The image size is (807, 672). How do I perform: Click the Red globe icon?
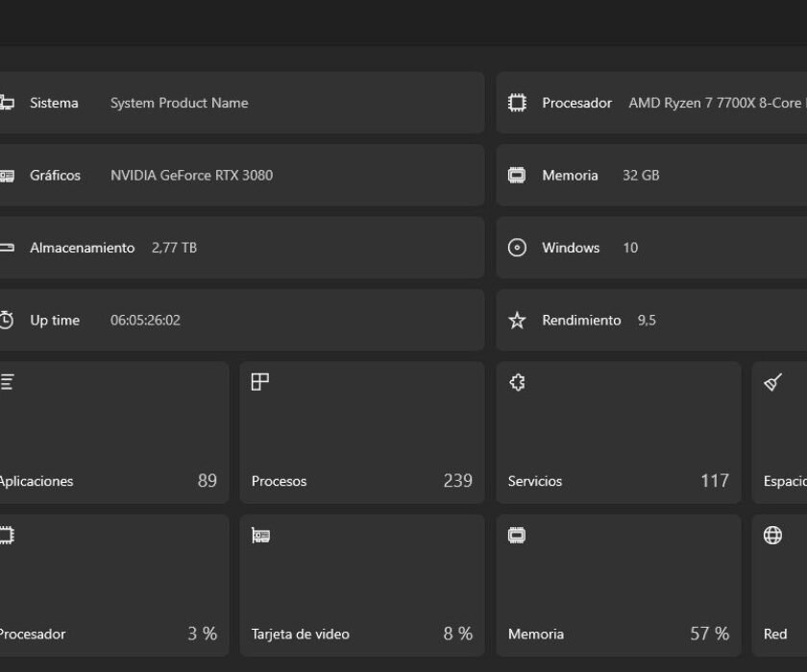(x=772, y=536)
